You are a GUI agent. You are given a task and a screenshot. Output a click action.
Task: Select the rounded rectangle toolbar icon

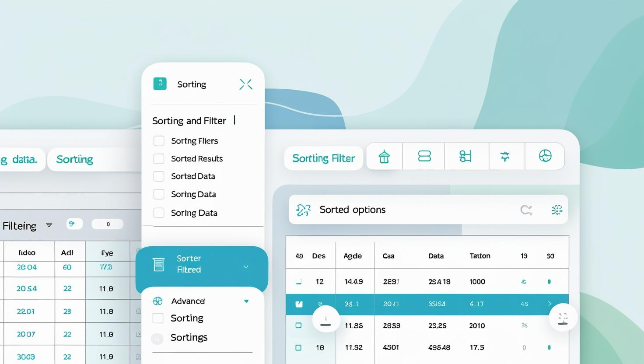tap(424, 156)
